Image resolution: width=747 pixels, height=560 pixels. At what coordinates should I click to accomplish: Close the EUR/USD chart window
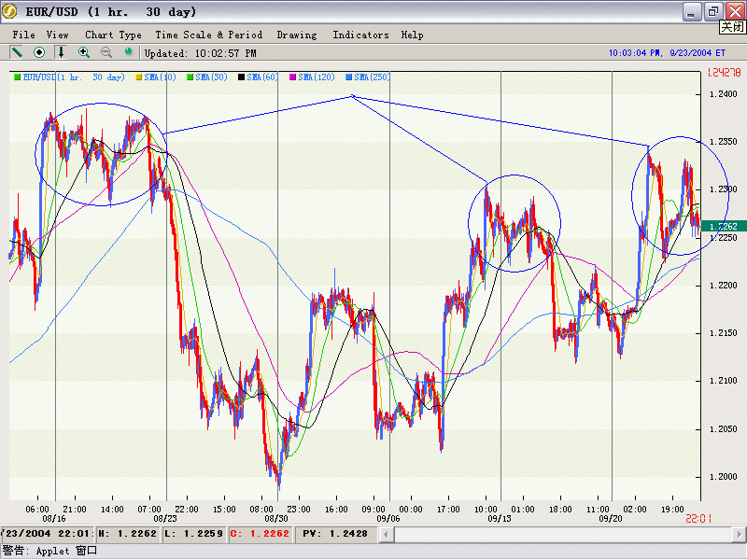coord(735,11)
